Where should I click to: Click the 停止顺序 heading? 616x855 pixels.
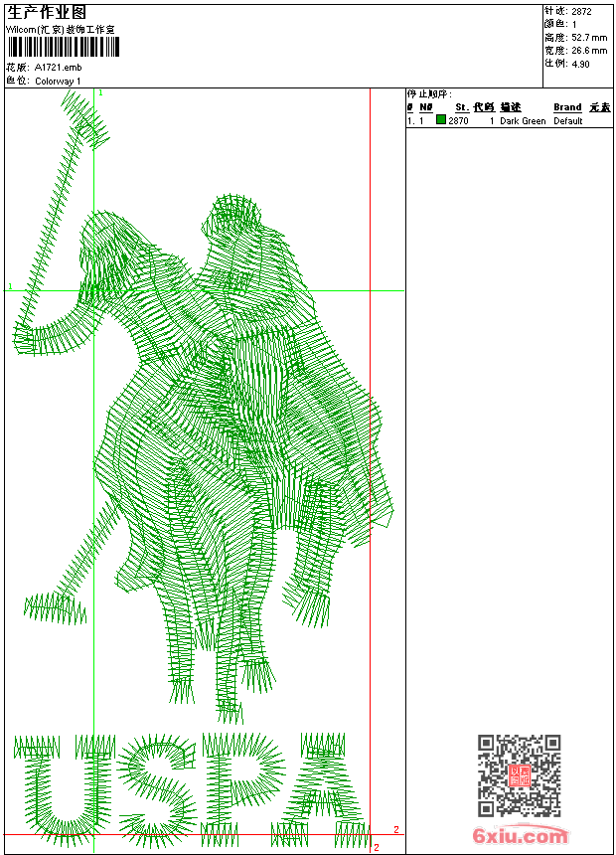pyautogui.click(x=429, y=93)
